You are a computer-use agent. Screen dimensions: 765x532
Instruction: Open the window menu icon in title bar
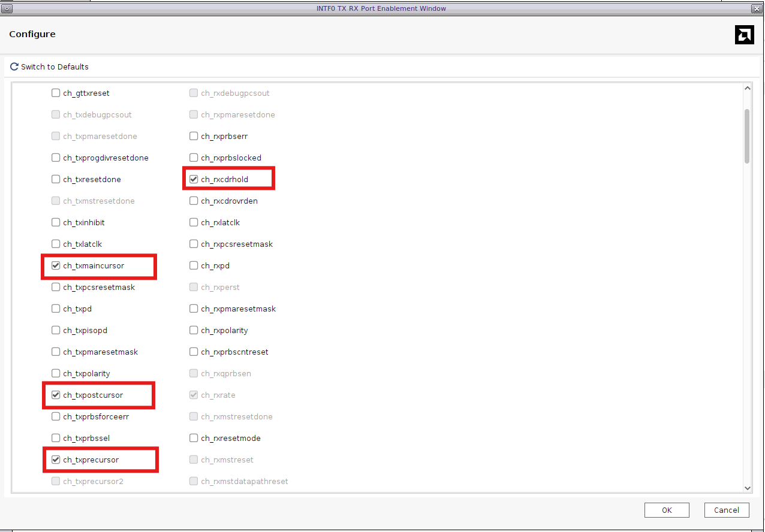pyautogui.click(x=7, y=8)
